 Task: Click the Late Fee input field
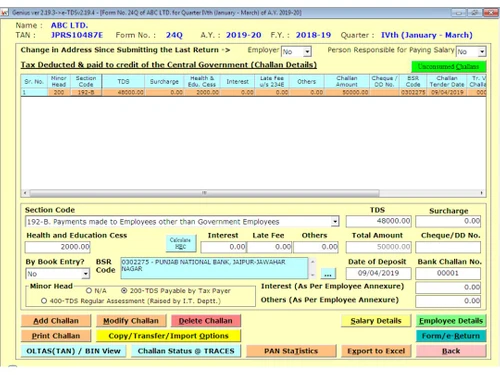(x=269, y=247)
